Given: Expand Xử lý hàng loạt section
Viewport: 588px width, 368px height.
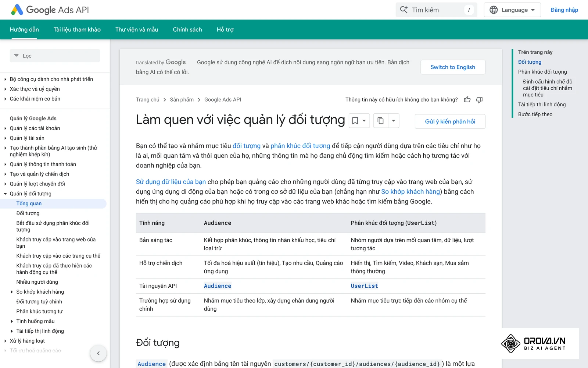Looking at the screenshot, I should point(5,341).
